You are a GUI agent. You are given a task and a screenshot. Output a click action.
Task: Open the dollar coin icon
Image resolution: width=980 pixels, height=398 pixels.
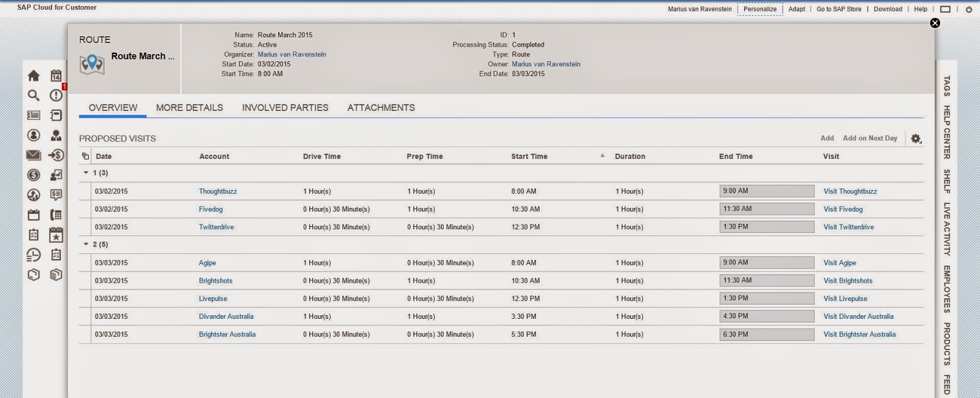(x=34, y=175)
